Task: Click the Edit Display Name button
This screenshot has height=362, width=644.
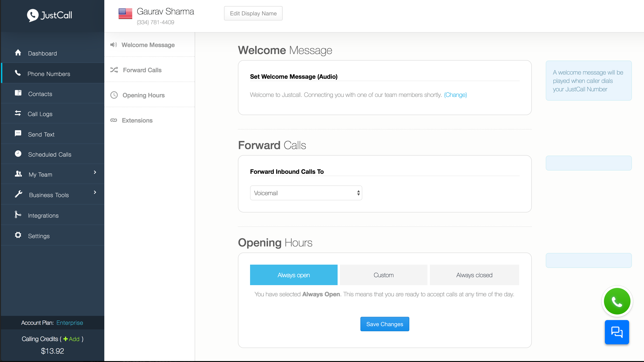Action: (x=253, y=14)
